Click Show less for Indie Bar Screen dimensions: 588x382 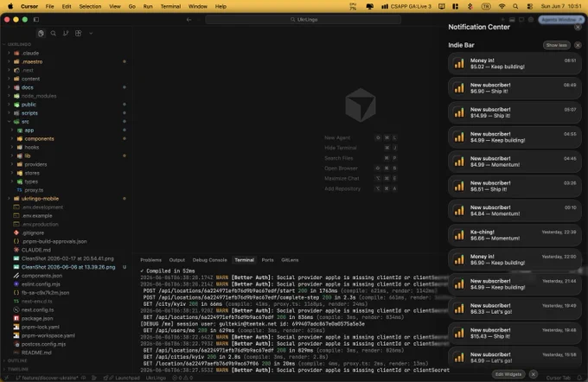[557, 45]
